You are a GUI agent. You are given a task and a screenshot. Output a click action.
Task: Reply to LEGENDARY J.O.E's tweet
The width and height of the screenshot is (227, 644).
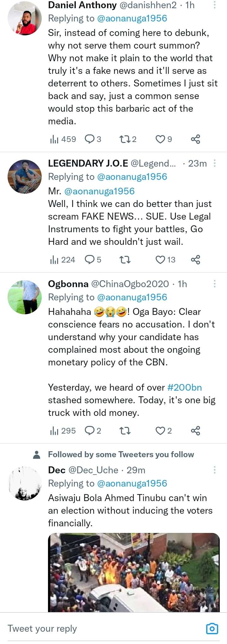tap(90, 260)
